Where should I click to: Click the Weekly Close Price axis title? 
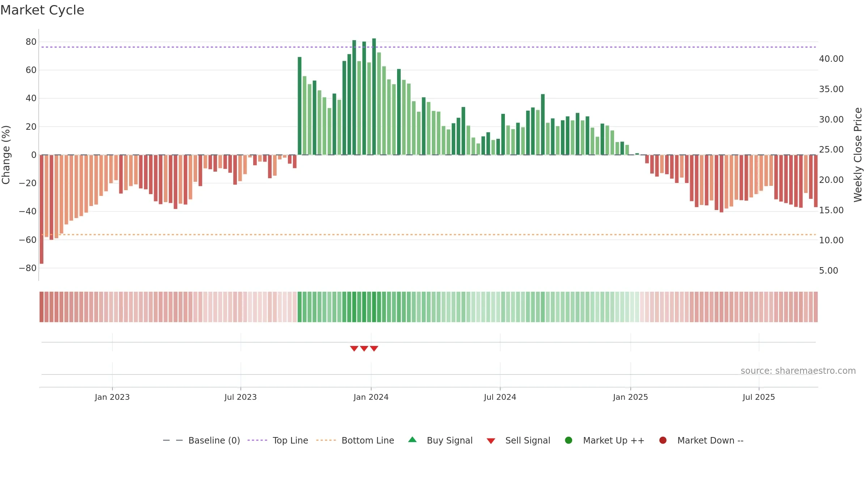pos(858,155)
